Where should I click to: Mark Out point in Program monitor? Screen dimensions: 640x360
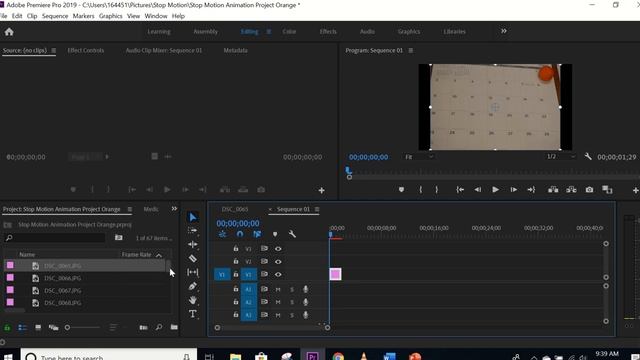click(437, 190)
